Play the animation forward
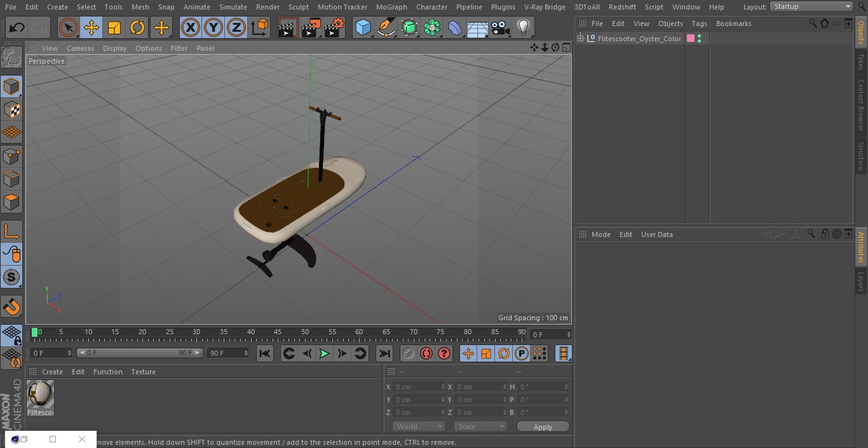 tap(324, 353)
